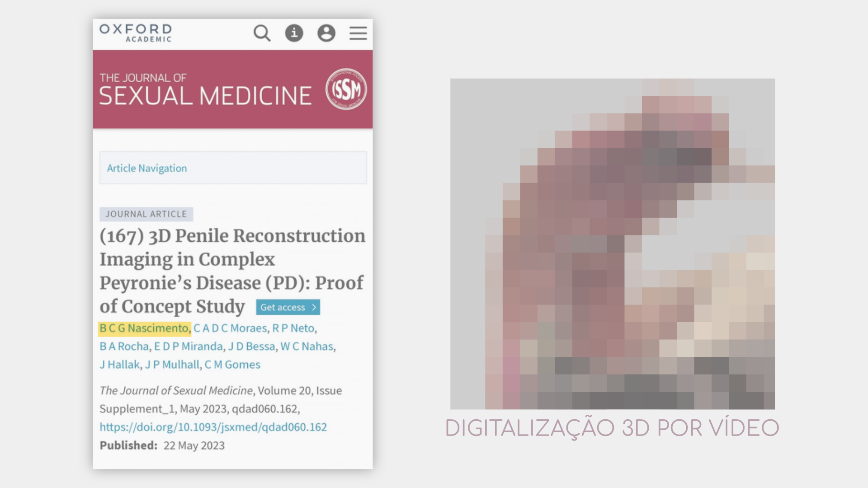Image resolution: width=868 pixels, height=488 pixels.
Task: Click author W C Nahas link
Action: coord(307,347)
